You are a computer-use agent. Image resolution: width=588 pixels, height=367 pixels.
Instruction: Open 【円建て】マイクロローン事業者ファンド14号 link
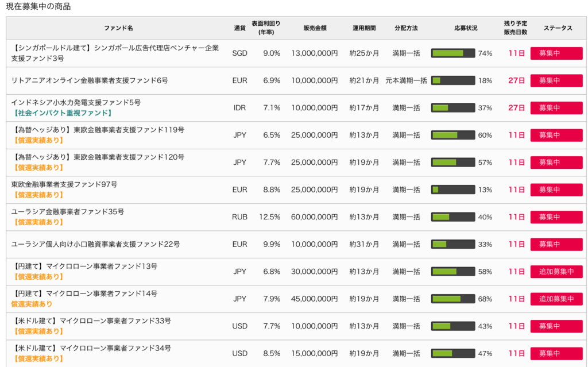pos(84,293)
